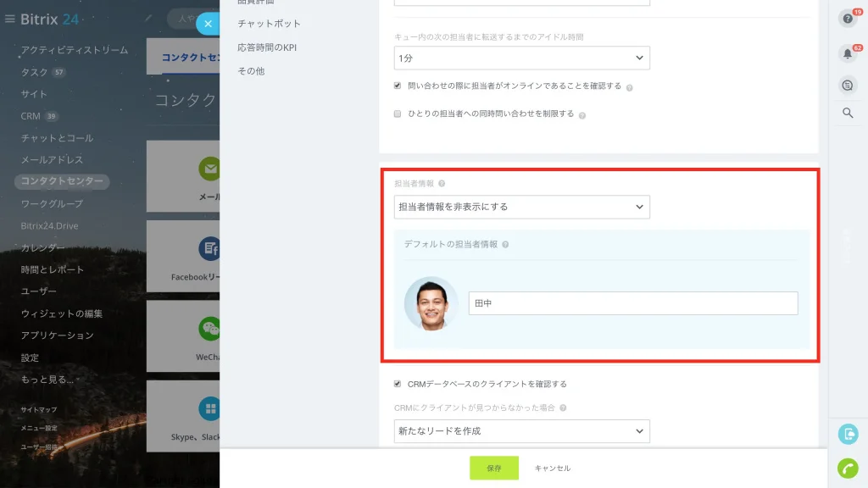Close the settings slider with the X button

coord(209,23)
